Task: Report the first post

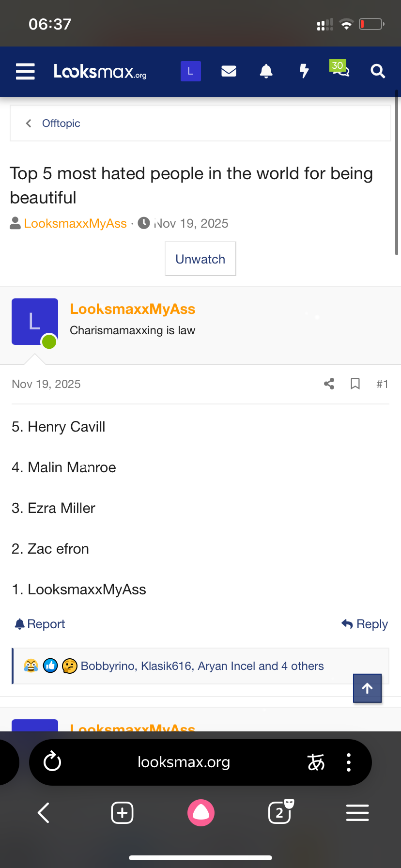Action: [x=40, y=624]
